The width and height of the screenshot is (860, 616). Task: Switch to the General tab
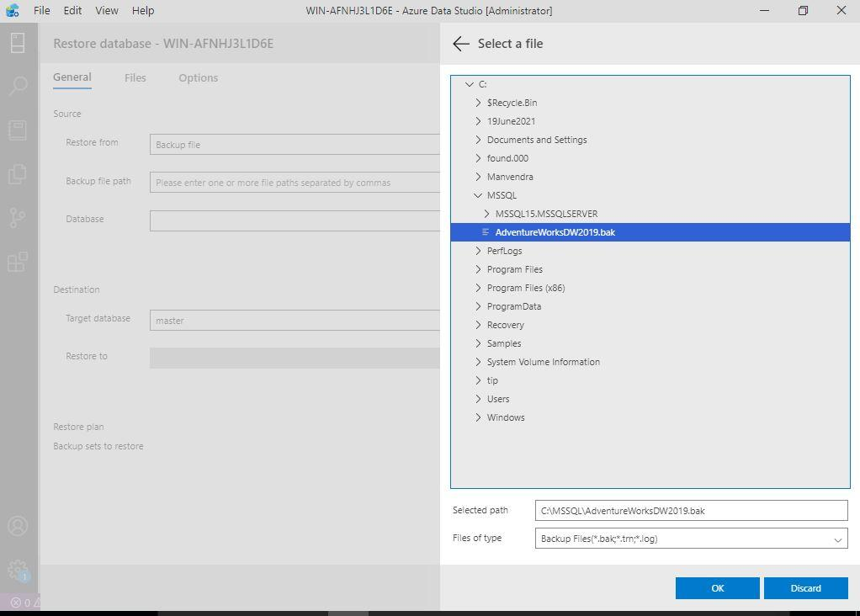pyautogui.click(x=72, y=77)
